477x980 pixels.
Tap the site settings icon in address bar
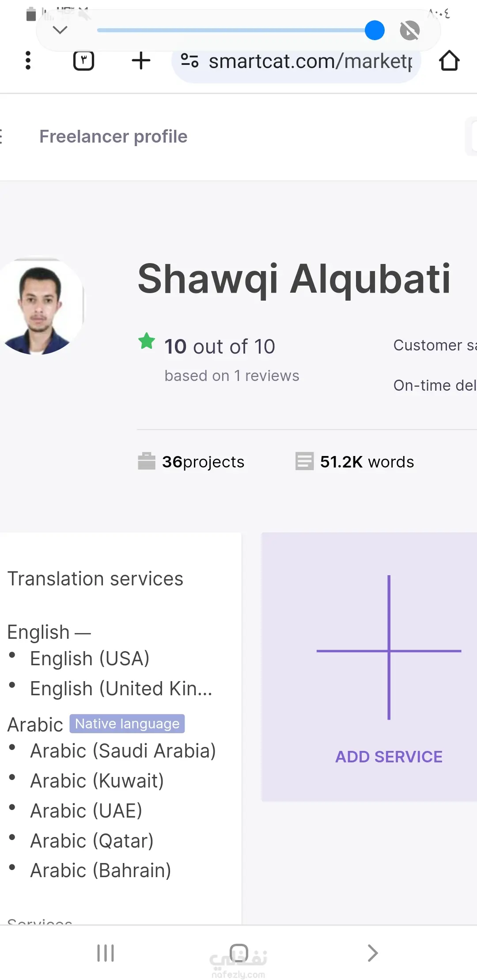(190, 60)
